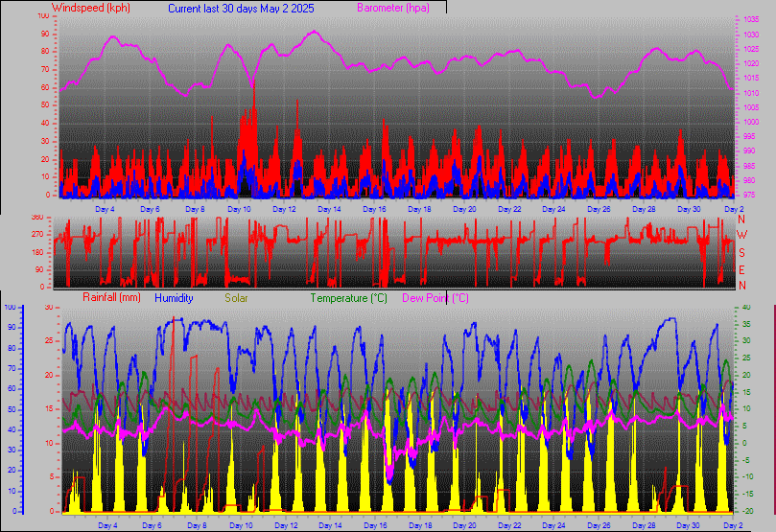776x532 pixels.
Task: Click the '1035' barometer axis value
Action: point(751,20)
